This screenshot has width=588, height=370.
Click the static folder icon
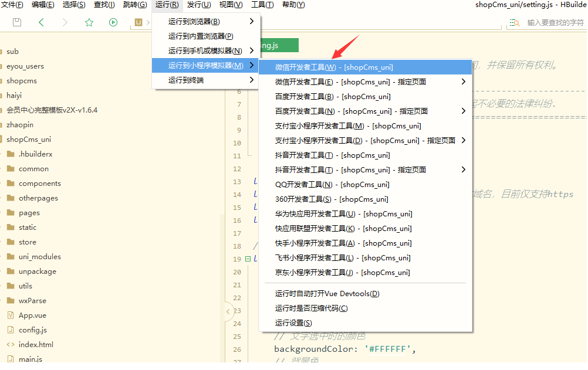tap(11, 227)
